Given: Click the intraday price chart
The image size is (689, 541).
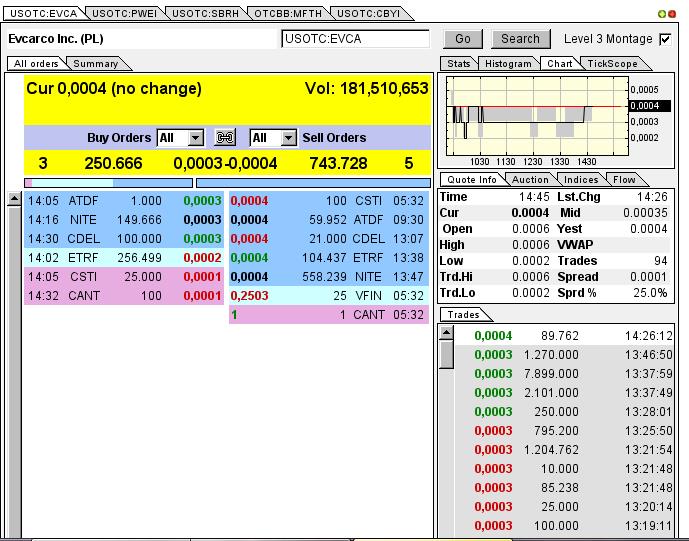Looking at the screenshot, I should [537, 116].
